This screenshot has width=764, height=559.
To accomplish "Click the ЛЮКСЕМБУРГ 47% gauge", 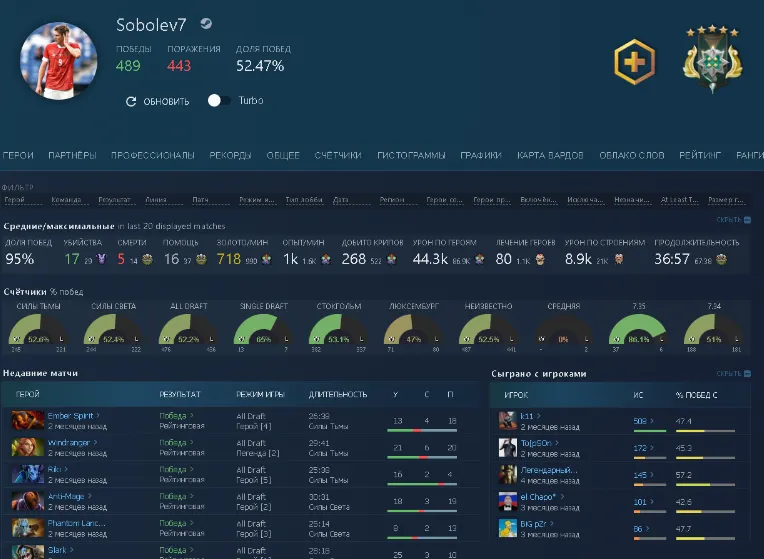I will [414, 330].
